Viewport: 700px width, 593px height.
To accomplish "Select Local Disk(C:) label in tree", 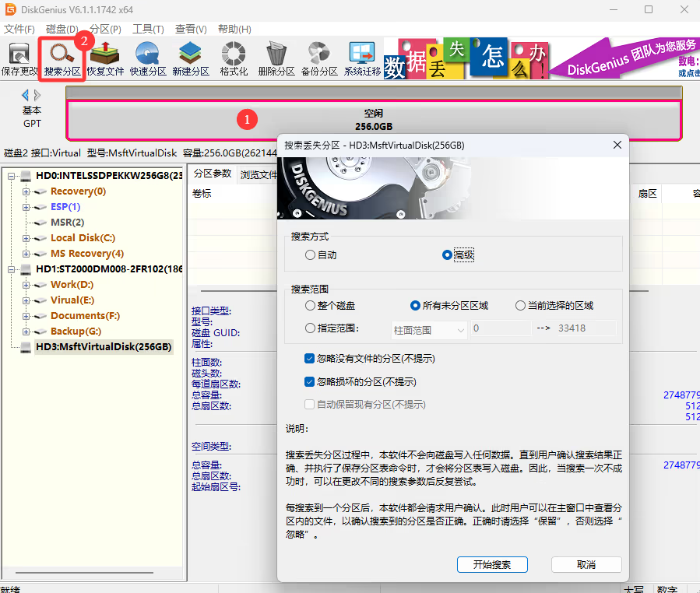I will coord(83,238).
